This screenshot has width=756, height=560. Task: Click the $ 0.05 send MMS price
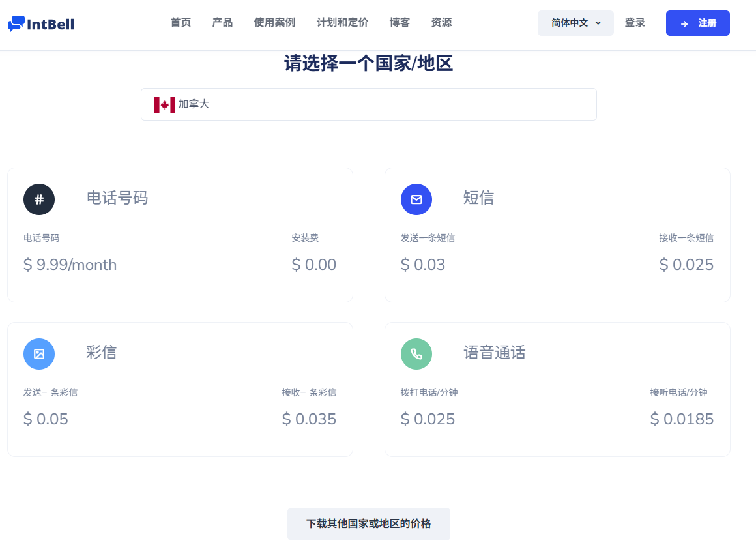pos(46,419)
